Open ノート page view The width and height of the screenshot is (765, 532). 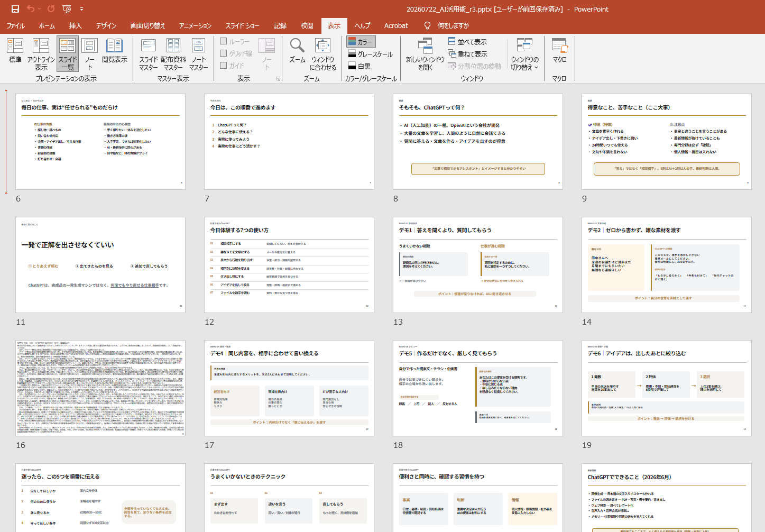pos(90,54)
